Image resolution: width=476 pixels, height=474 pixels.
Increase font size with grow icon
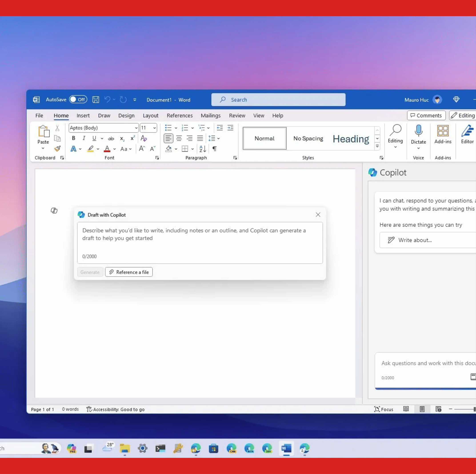click(142, 149)
